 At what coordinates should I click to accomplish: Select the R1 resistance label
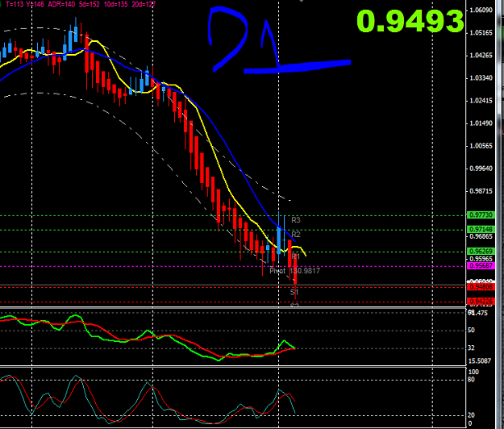295,256
